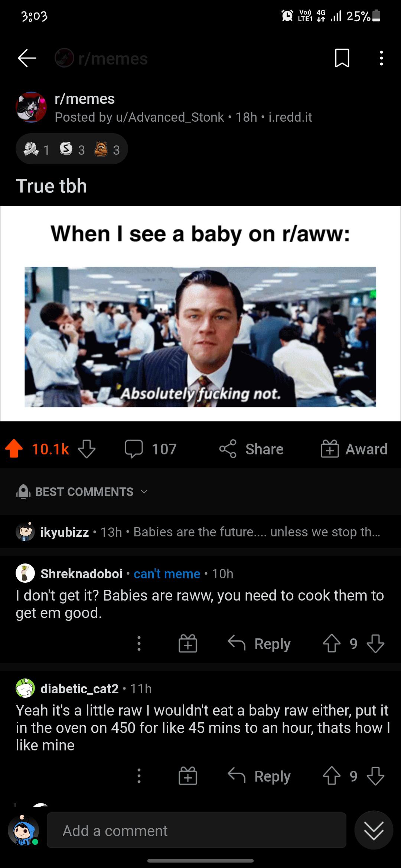
Task: Collapse comments with the double chevron
Action: click(x=375, y=830)
